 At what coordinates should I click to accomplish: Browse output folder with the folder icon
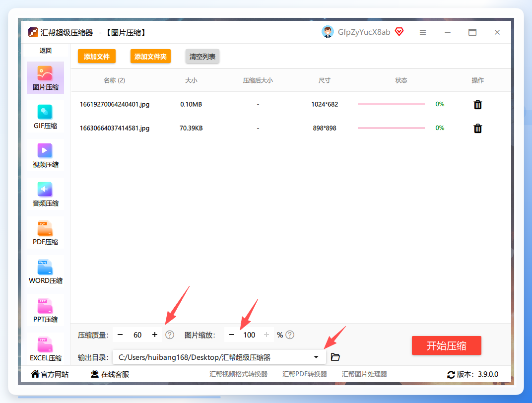pyautogui.click(x=335, y=357)
